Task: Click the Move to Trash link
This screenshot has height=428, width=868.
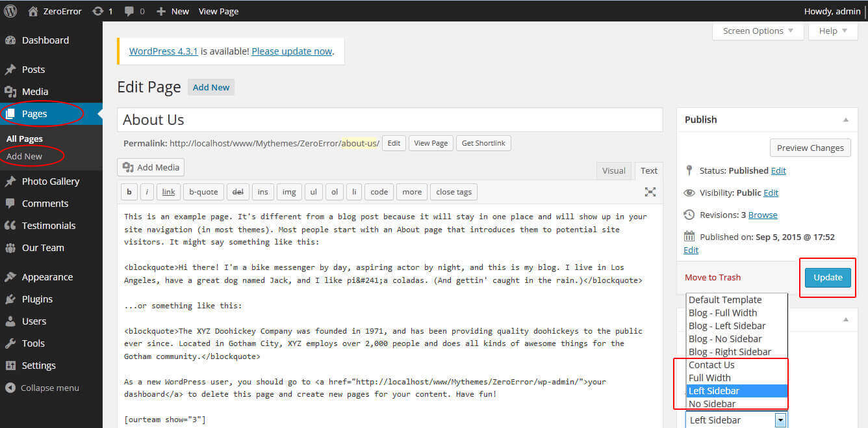Action: [x=713, y=278]
